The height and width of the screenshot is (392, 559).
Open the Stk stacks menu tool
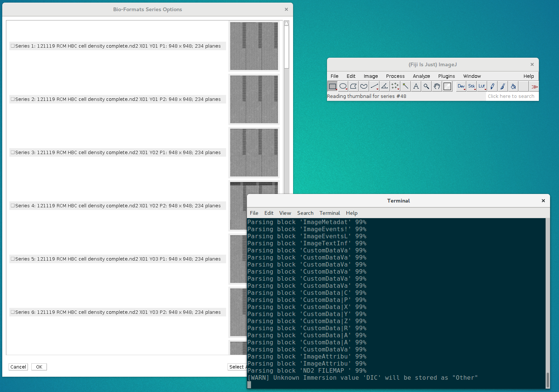(471, 86)
